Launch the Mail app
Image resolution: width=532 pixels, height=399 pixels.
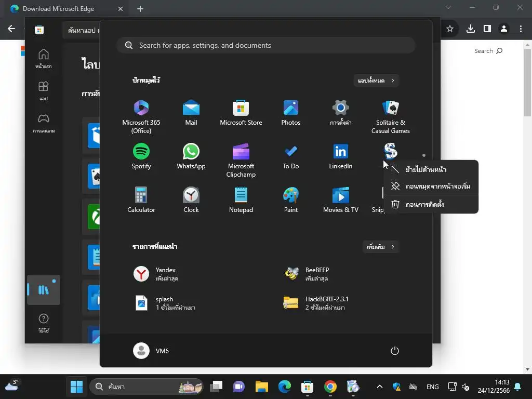[191, 113]
